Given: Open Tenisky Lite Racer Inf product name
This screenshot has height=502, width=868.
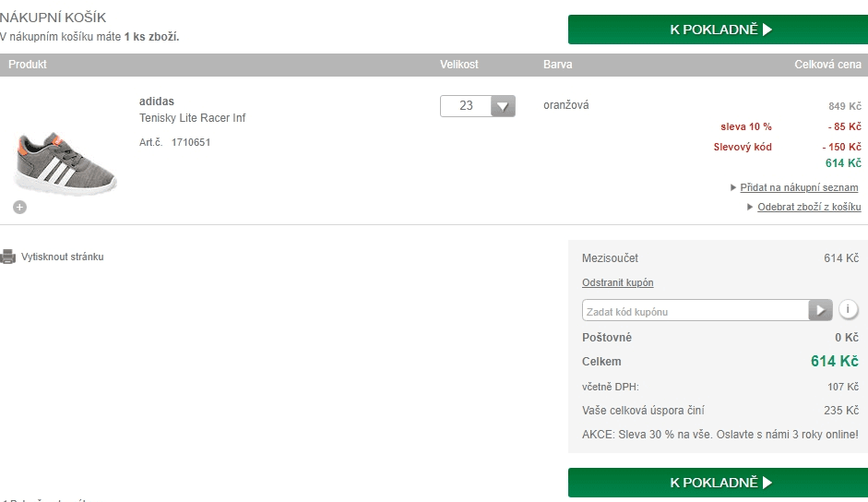Looking at the screenshot, I should (192, 117).
